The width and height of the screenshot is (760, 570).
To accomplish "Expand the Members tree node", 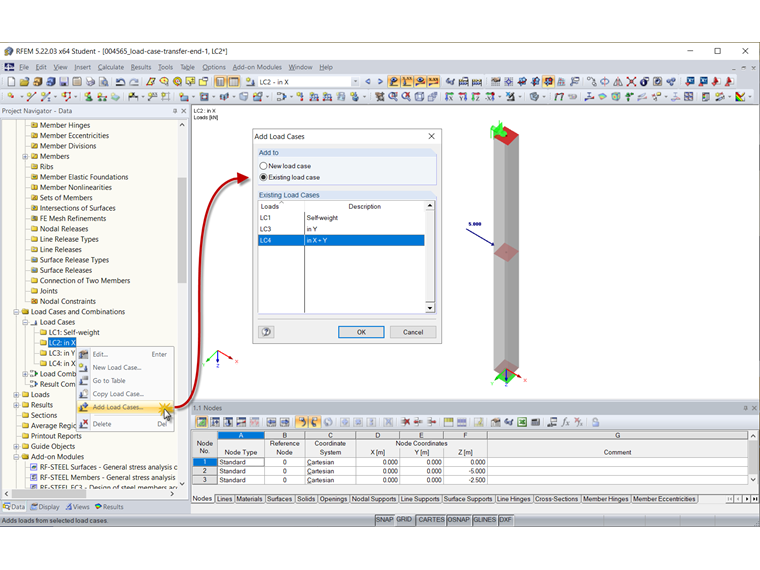I will [x=25, y=157].
